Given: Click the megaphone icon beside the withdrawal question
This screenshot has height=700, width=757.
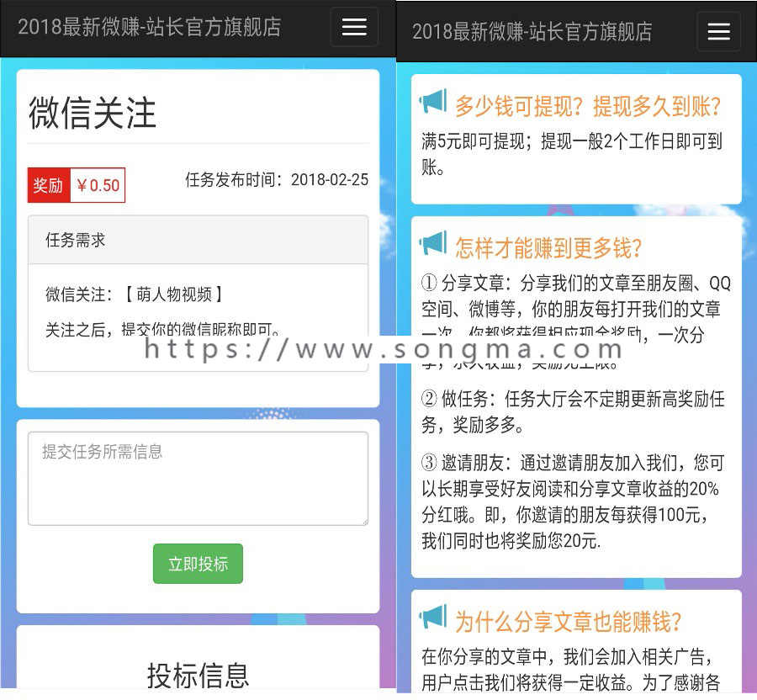Looking at the screenshot, I should click(431, 100).
